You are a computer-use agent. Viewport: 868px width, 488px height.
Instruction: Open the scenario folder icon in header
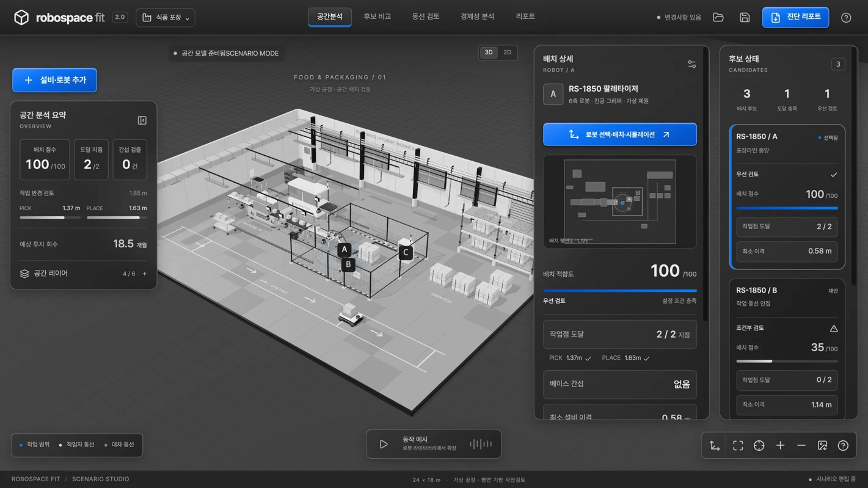(718, 18)
